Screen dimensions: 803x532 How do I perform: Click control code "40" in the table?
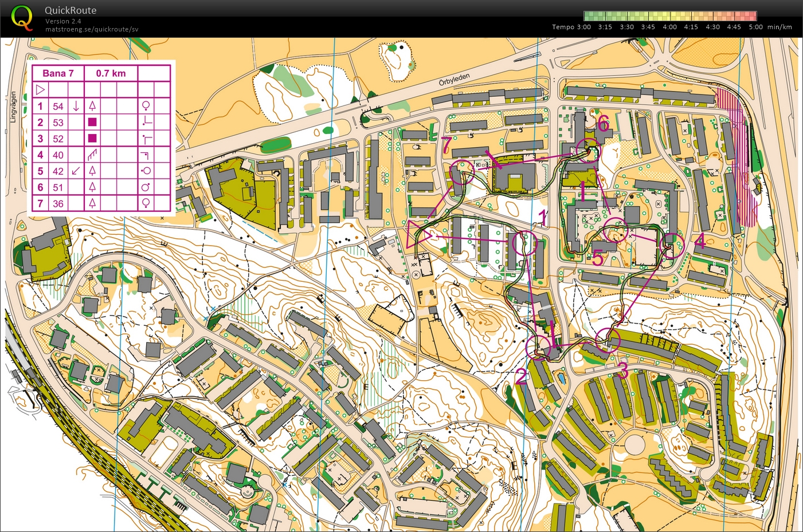58,155
